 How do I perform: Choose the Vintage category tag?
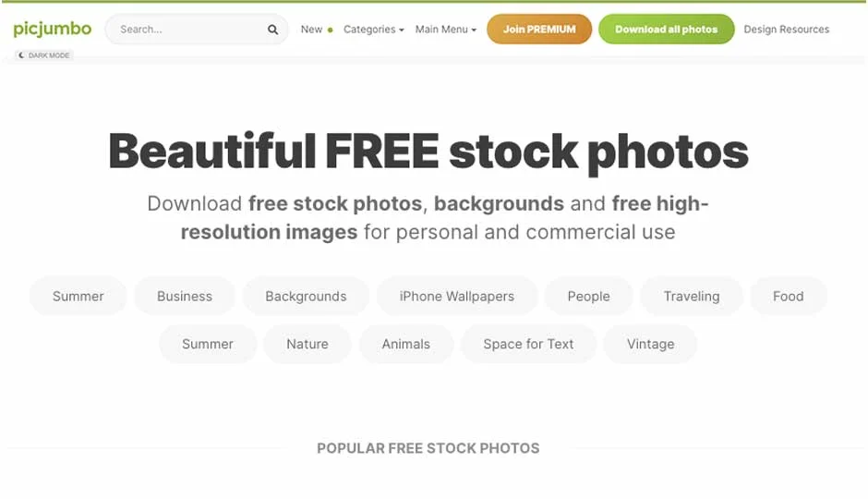tap(650, 344)
